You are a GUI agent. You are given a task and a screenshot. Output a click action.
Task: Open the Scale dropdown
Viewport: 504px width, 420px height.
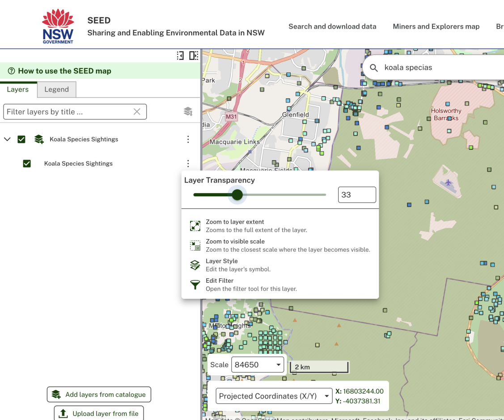[x=258, y=365]
